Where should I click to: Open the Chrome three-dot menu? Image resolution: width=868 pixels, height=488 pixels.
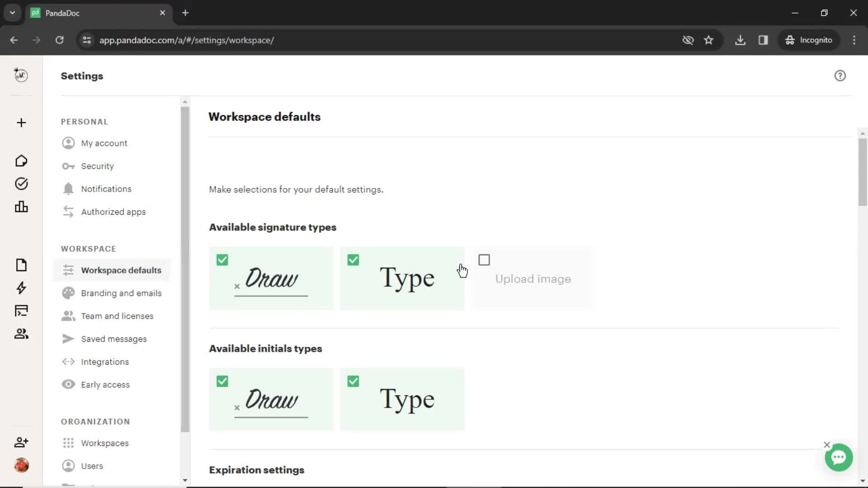click(x=854, y=40)
